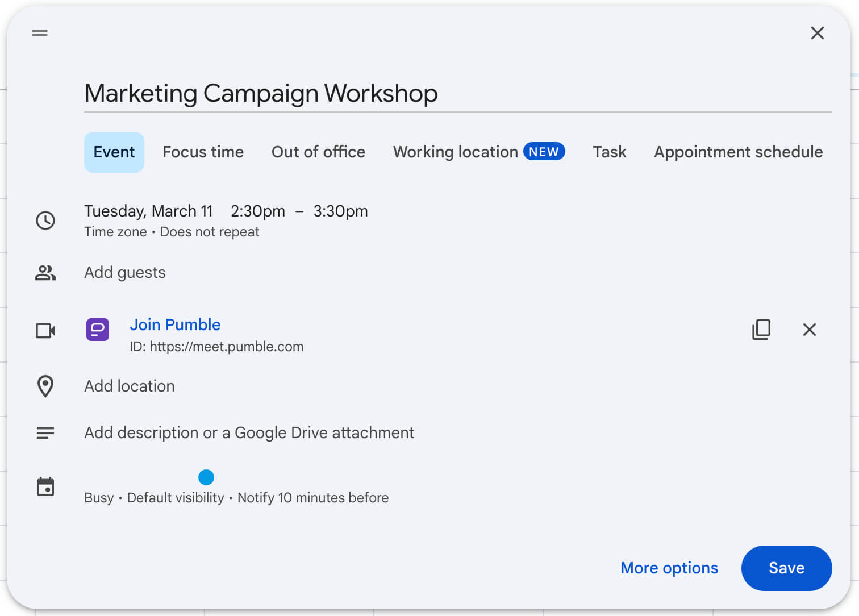Click the video camera conferencing icon

tap(45, 330)
